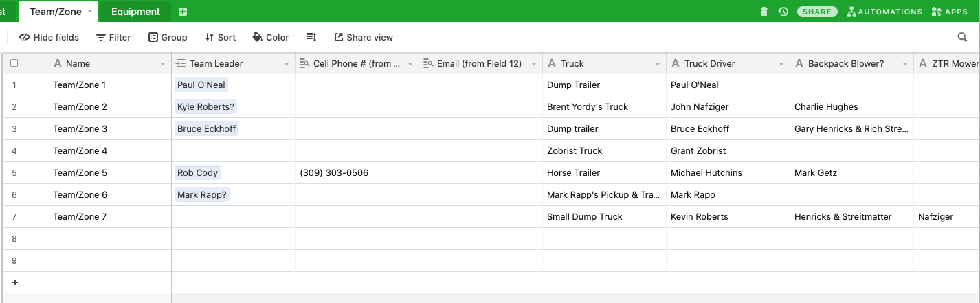Image resolution: width=980 pixels, height=303 pixels.
Task: Open the Filter toolbar option
Action: pyautogui.click(x=113, y=37)
